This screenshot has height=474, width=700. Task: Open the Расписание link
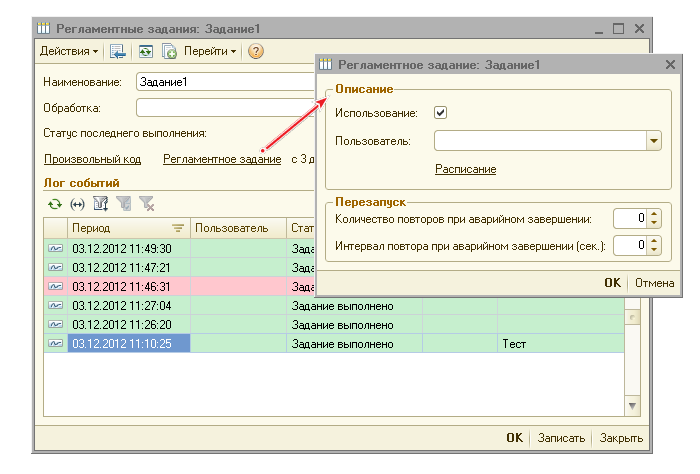[x=465, y=169]
